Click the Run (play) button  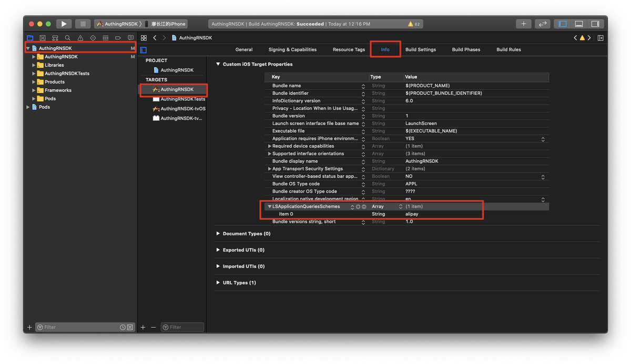[x=64, y=24]
